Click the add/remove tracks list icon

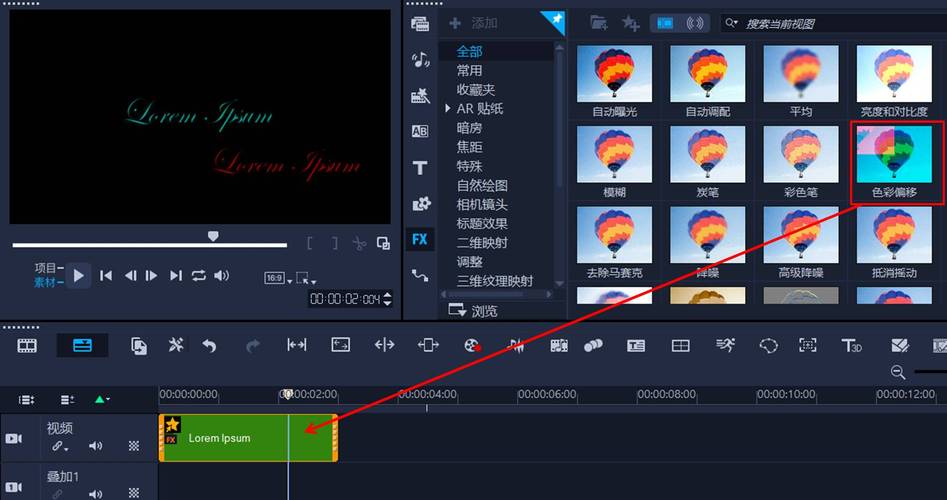68,400
